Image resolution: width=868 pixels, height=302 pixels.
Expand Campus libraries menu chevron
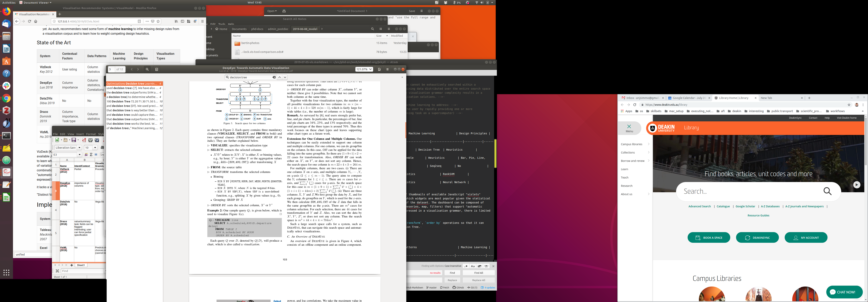(649, 144)
